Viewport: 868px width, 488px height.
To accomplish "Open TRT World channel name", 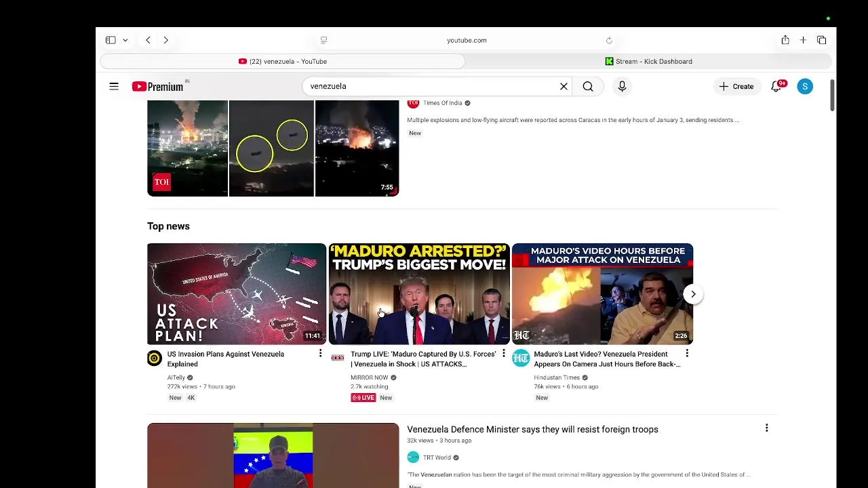I will [x=437, y=457].
